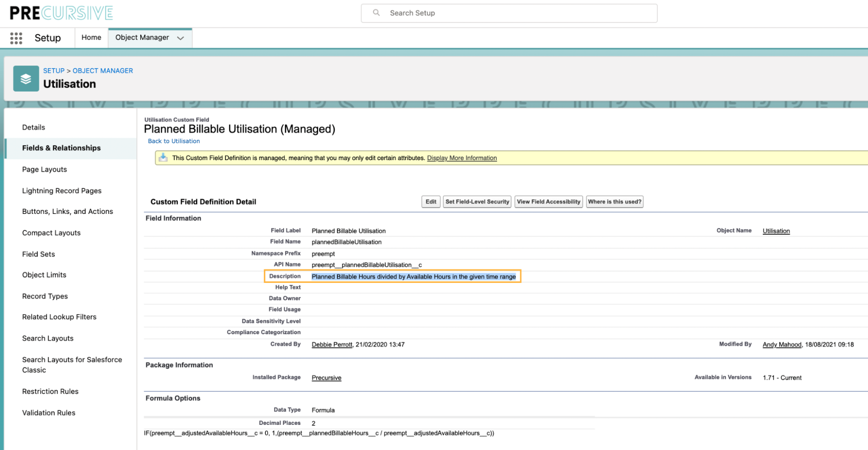This screenshot has width=868, height=450.
Task: Click the Utilisation object layers icon
Action: 26,79
